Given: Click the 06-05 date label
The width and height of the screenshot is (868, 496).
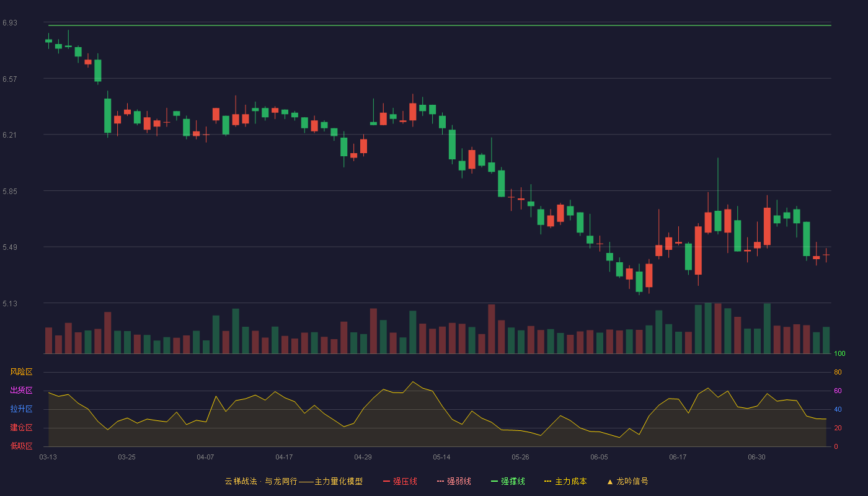Looking at the screenshot, I should pos(599,457).
